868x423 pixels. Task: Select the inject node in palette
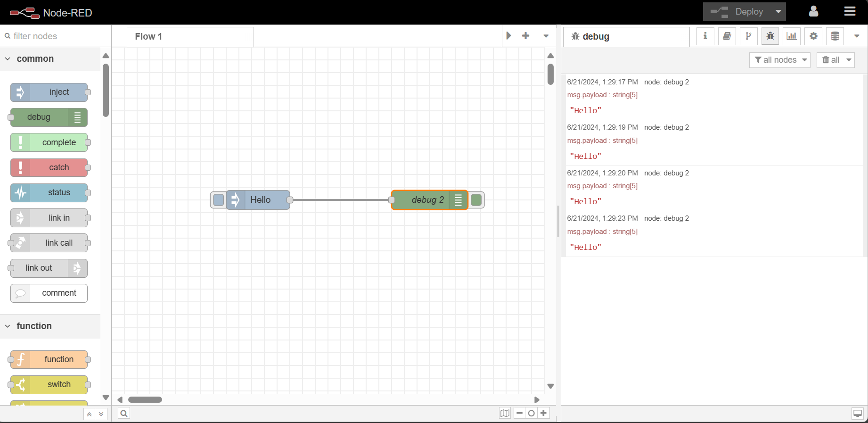(x=49, y=92)
